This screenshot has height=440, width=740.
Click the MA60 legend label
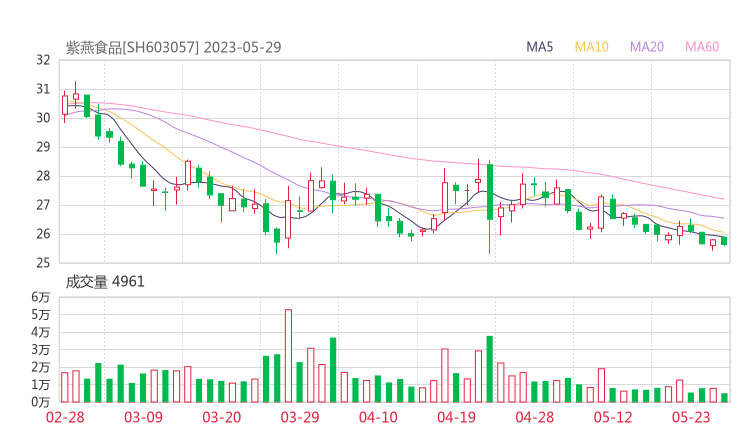(x=702, y=47)
